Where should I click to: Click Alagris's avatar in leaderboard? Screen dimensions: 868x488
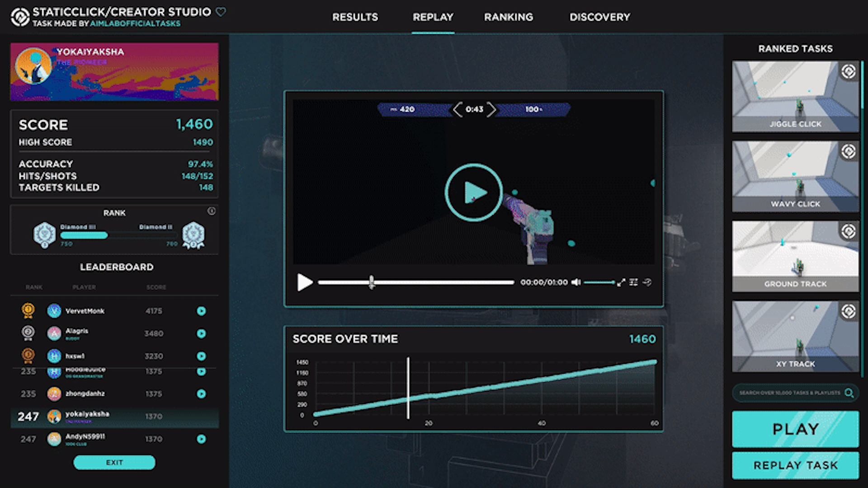[54, 333]
